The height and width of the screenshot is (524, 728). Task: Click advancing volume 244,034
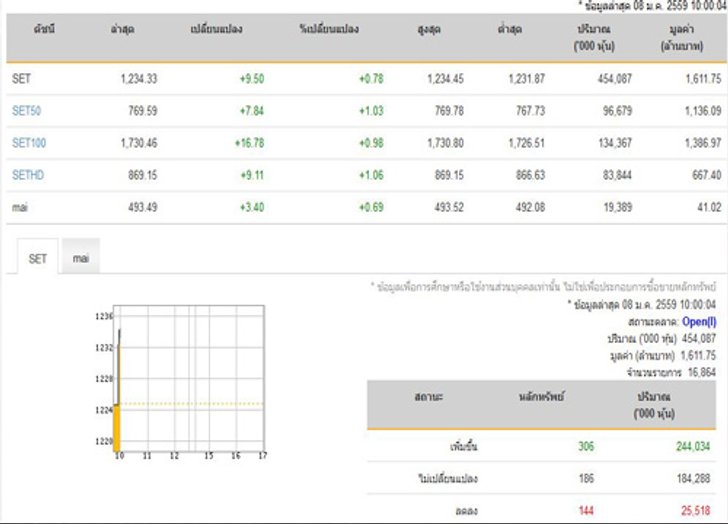[693, 446]
